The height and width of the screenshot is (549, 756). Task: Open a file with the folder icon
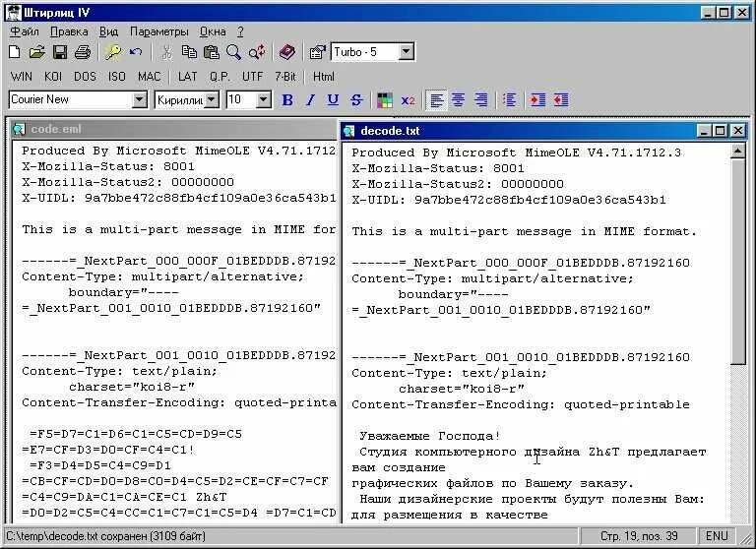36,51
